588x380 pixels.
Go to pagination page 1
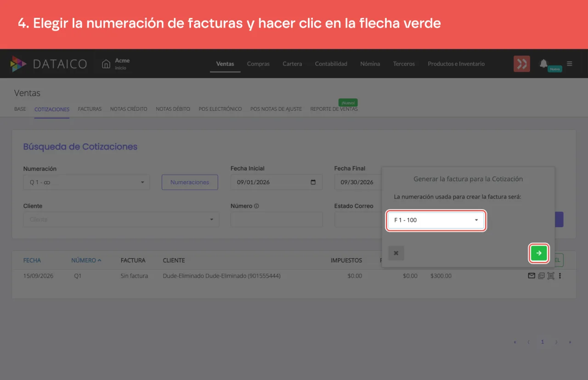(543, 342)
